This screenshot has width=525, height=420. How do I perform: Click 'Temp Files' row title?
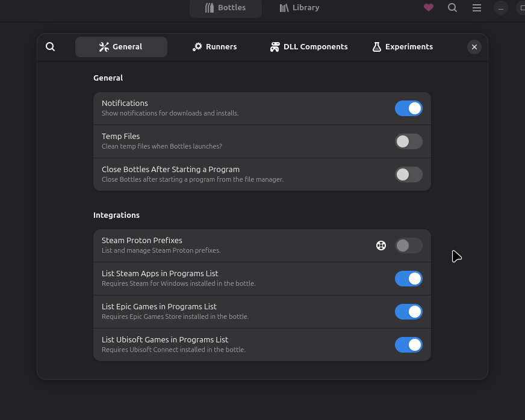120,136
